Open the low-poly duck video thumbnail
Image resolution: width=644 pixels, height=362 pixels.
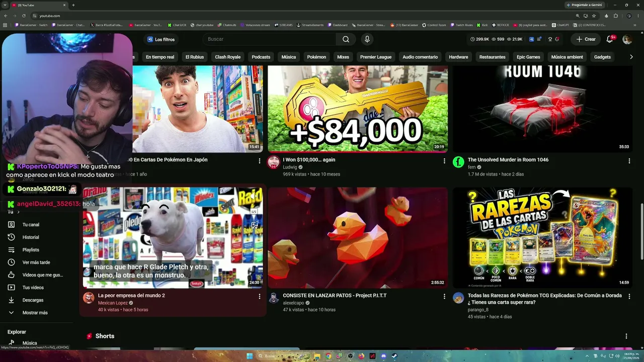(358, 238)
